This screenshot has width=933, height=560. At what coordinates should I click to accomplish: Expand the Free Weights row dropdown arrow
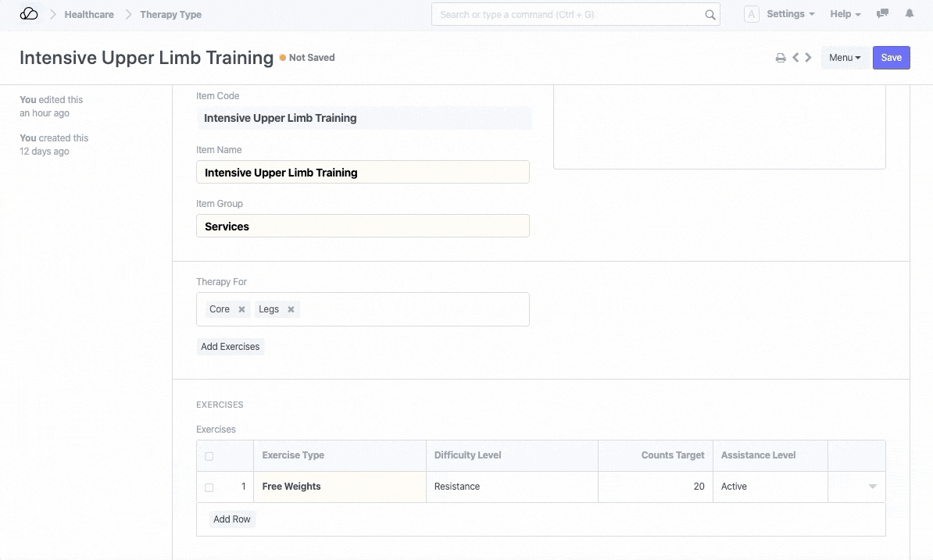(872, 487)
